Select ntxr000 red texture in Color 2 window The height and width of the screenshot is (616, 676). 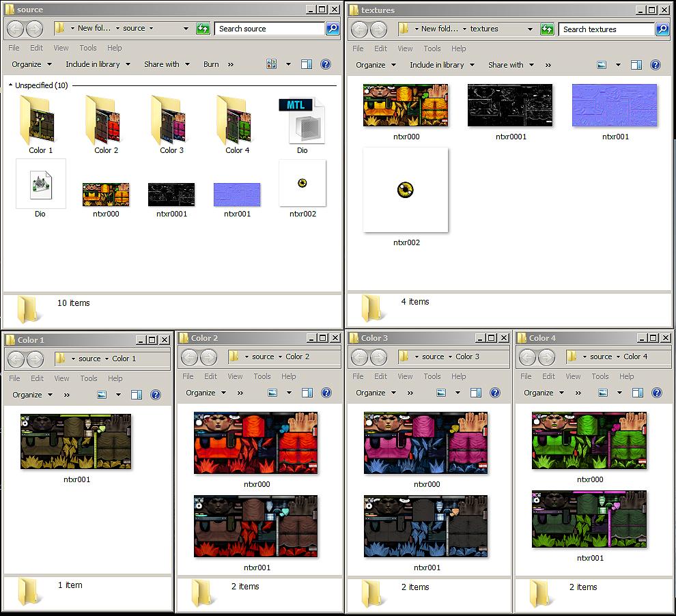click(255, 443)
